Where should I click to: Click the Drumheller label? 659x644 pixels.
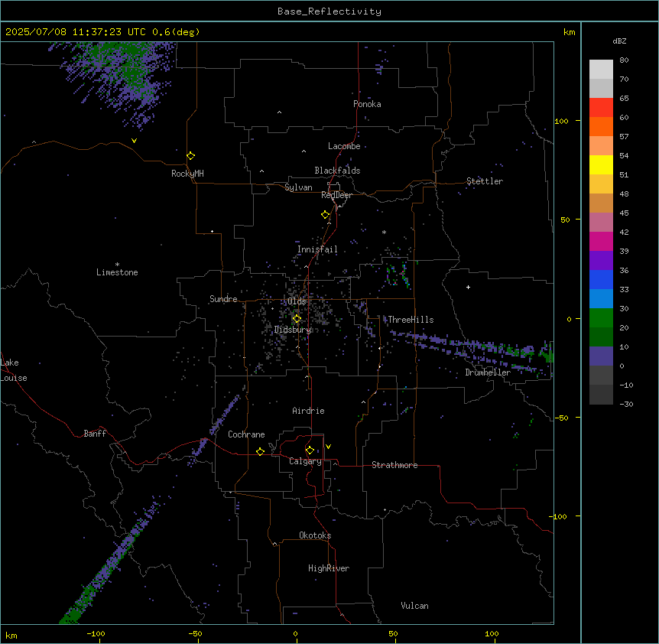pyautogui.click(x=488, y=372)
